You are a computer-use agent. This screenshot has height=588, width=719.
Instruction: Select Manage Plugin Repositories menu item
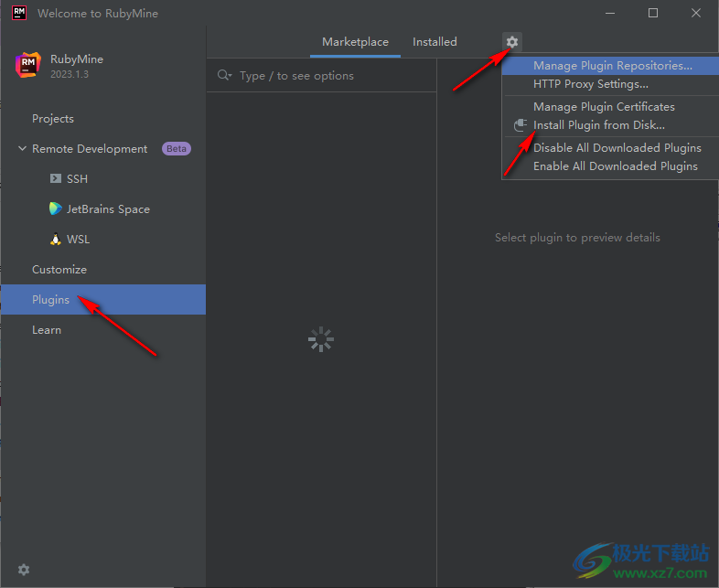click(x=612, y=66)
